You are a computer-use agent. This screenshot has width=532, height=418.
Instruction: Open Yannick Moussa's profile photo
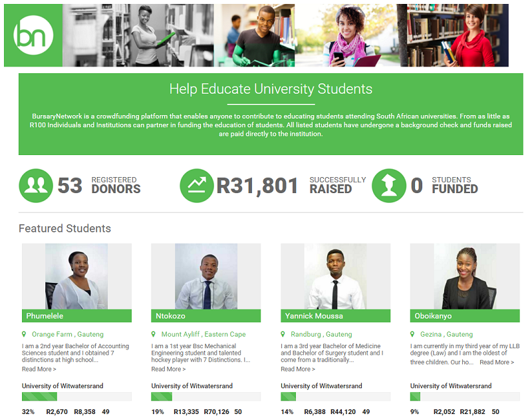[x=336, y=276]
